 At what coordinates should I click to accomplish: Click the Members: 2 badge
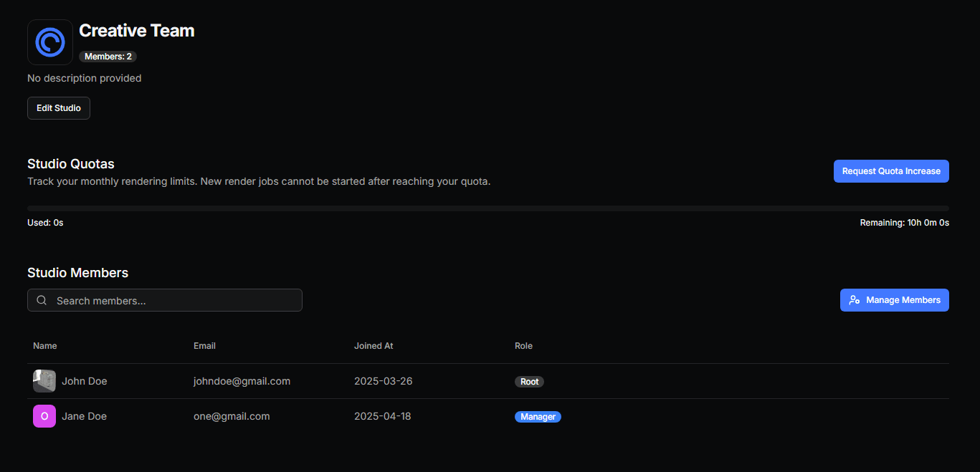(108, 57)
